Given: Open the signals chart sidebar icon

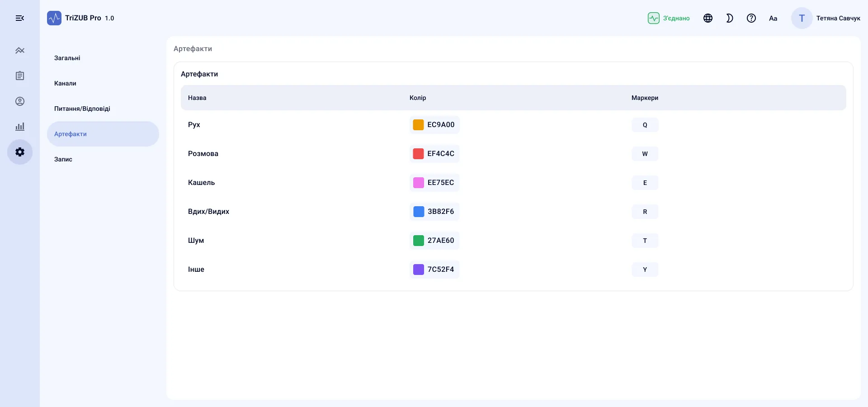Looking at the screenshot, I should pos(20,51).
